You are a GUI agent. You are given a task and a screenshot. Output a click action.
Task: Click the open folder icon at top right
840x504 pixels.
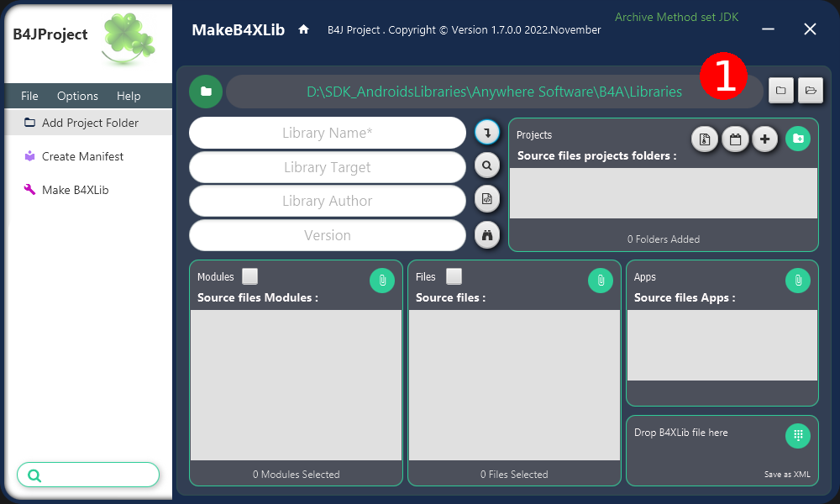[811, 90]
